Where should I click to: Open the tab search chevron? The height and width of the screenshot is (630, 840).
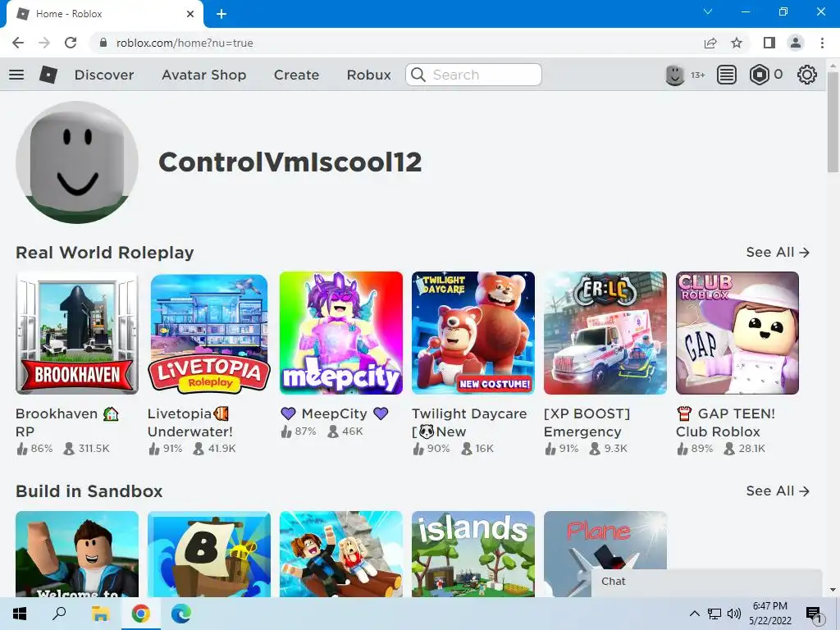point(708,11)
